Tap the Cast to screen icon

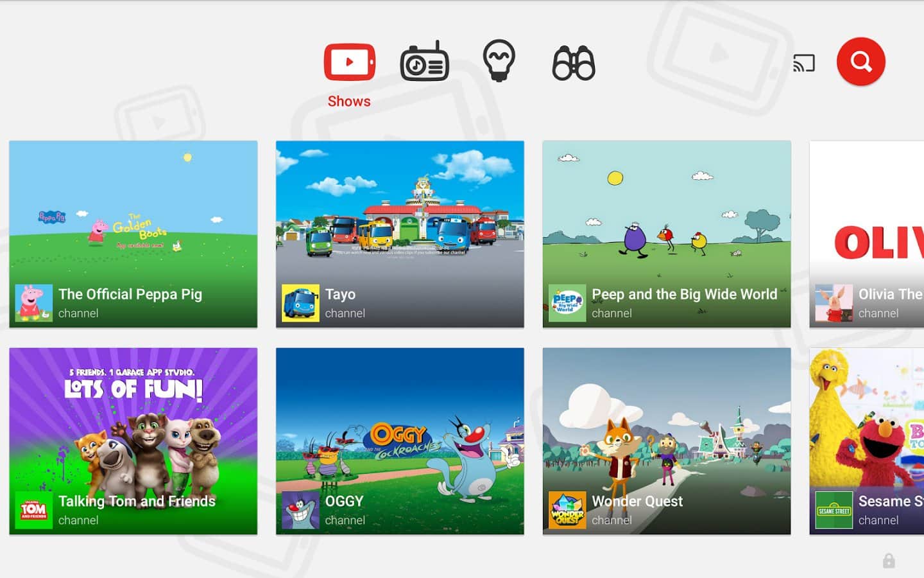(x=803, y=63)
